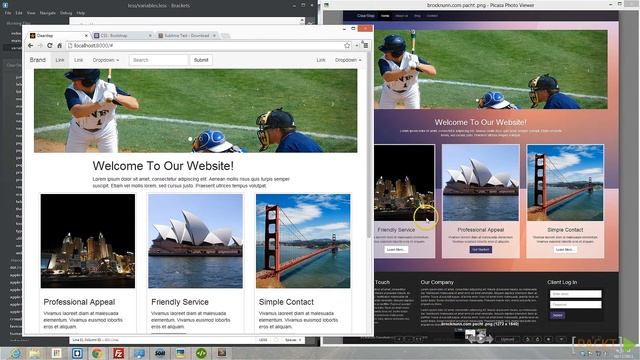Open the Chrome hamburger menu

[365, 45]
